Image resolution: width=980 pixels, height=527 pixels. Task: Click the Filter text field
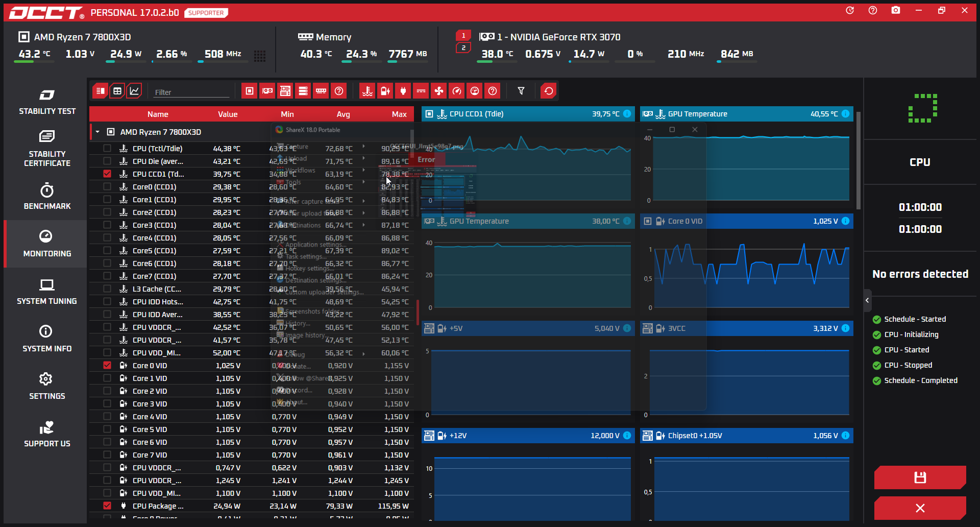coord(191,92)
